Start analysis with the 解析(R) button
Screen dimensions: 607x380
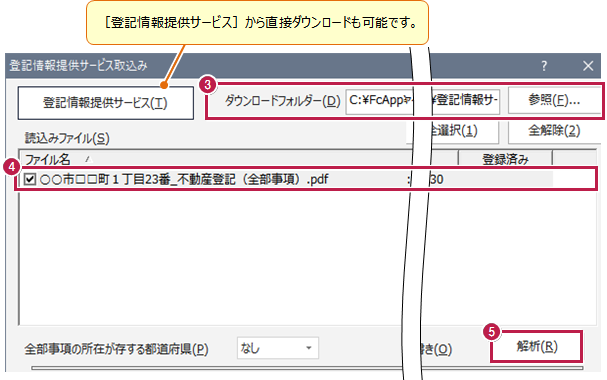click(x=537, y=346)
